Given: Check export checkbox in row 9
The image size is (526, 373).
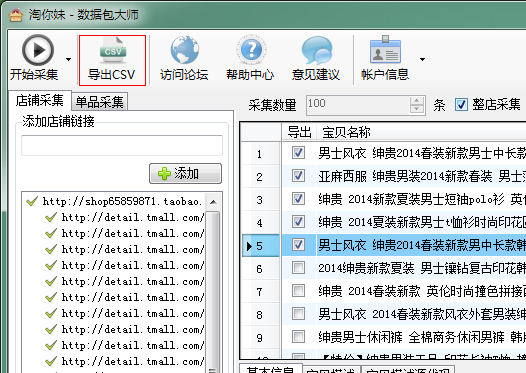Looking at the screenshot, I should click(298, 337).
